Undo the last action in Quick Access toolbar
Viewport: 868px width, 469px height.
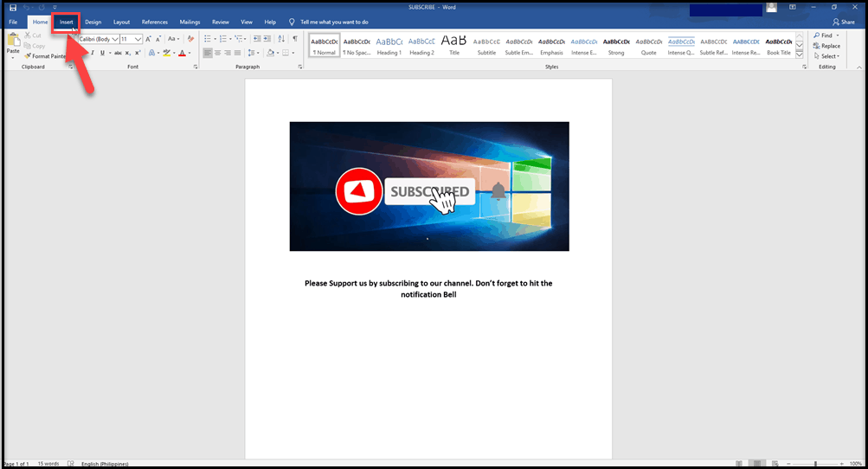(x=26, y=8)
